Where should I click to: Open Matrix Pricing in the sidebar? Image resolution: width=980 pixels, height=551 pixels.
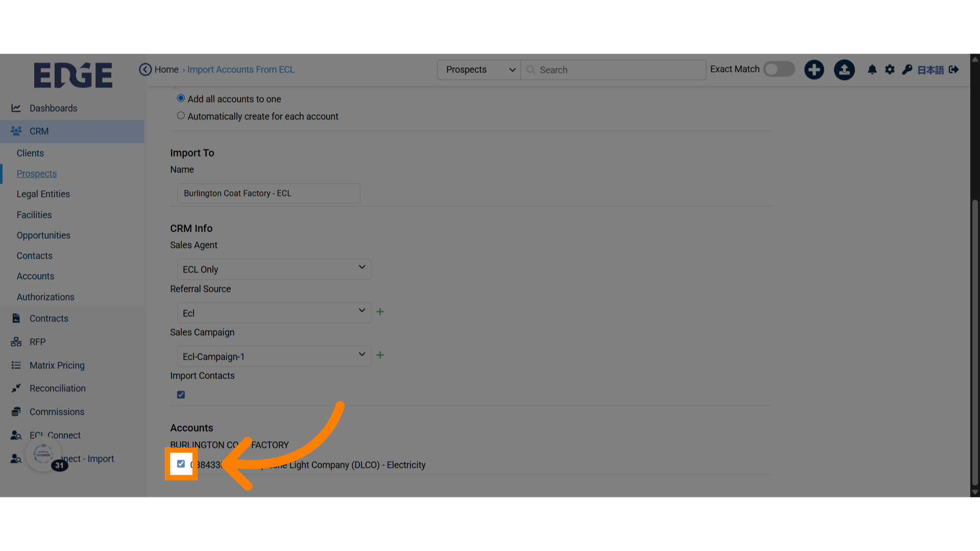(x=57, y=365)
